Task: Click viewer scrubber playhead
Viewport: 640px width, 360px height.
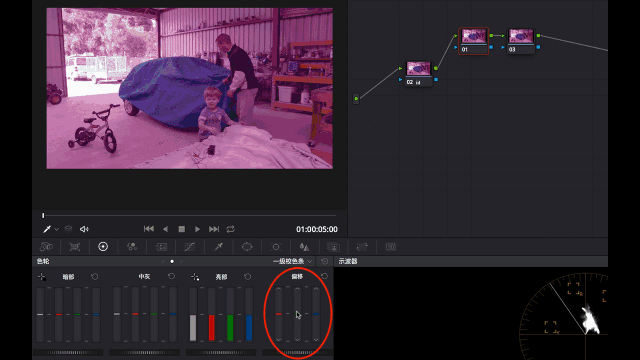Action: tap(43, 215)
